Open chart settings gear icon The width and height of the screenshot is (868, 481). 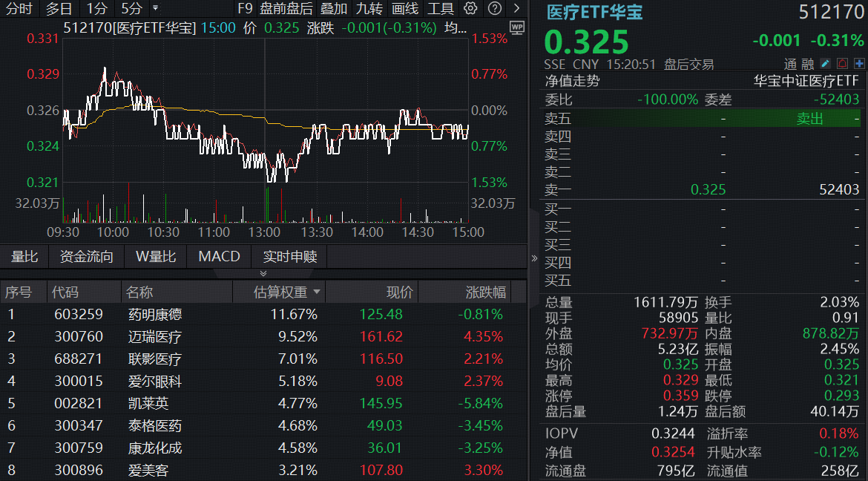pyautogui.click(x=470, y=8)
